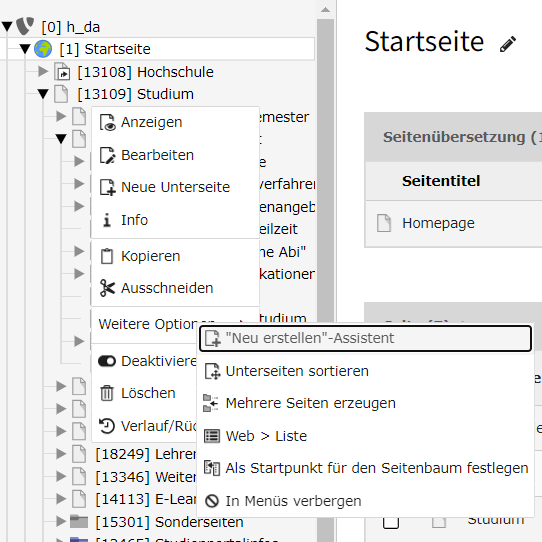
Task: Select In Menüs verbergen in submenu
Action: pyautogui.click(x=365, y=501)
